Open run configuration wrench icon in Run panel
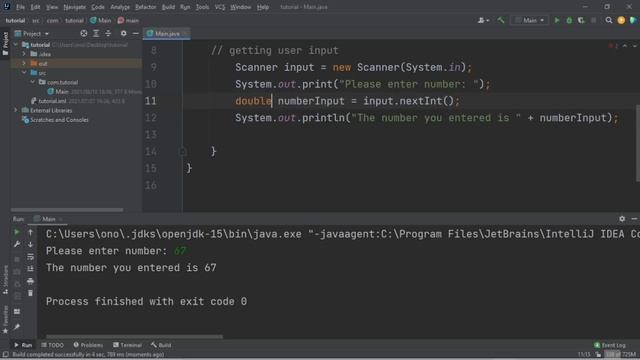640x360 pixels. click(17, 244)
